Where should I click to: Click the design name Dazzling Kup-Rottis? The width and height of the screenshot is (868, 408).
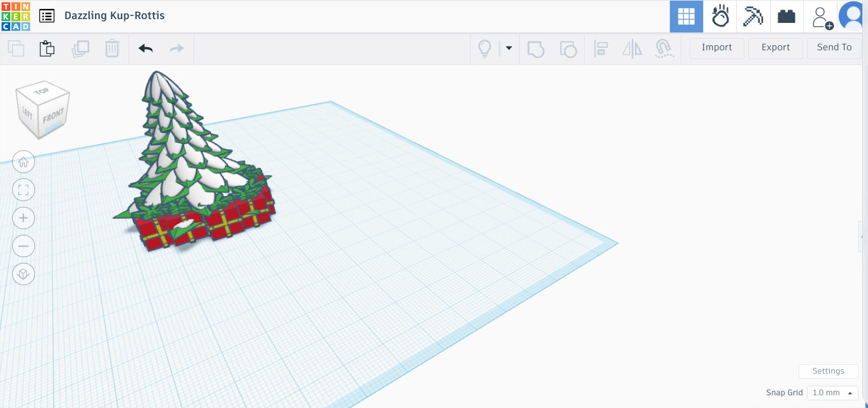(x=115, y=16)
